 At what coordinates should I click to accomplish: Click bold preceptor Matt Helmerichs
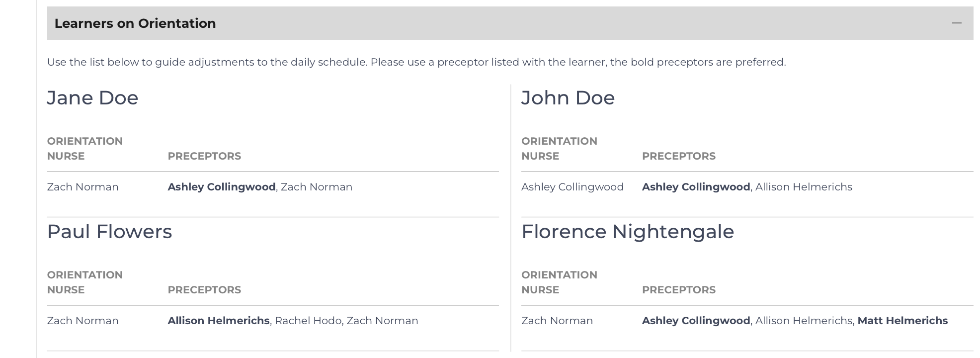point(902,321)
